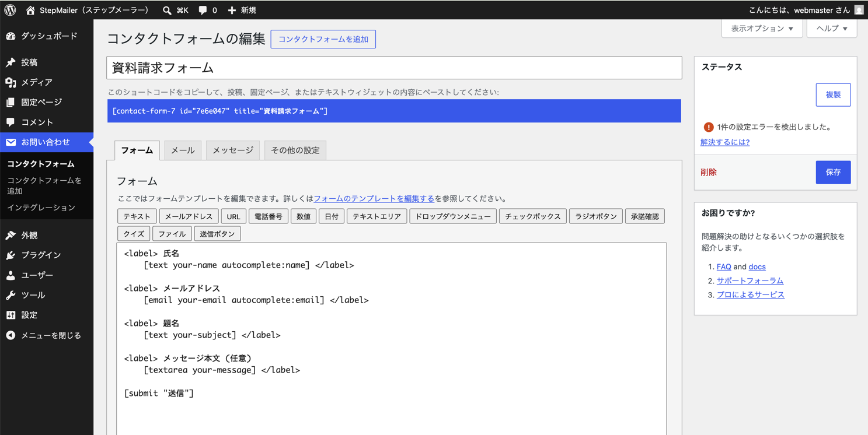The height and width of the screenshot is (435, 868).
Task: Click the blue 保存 button
Action: point(833,173)
